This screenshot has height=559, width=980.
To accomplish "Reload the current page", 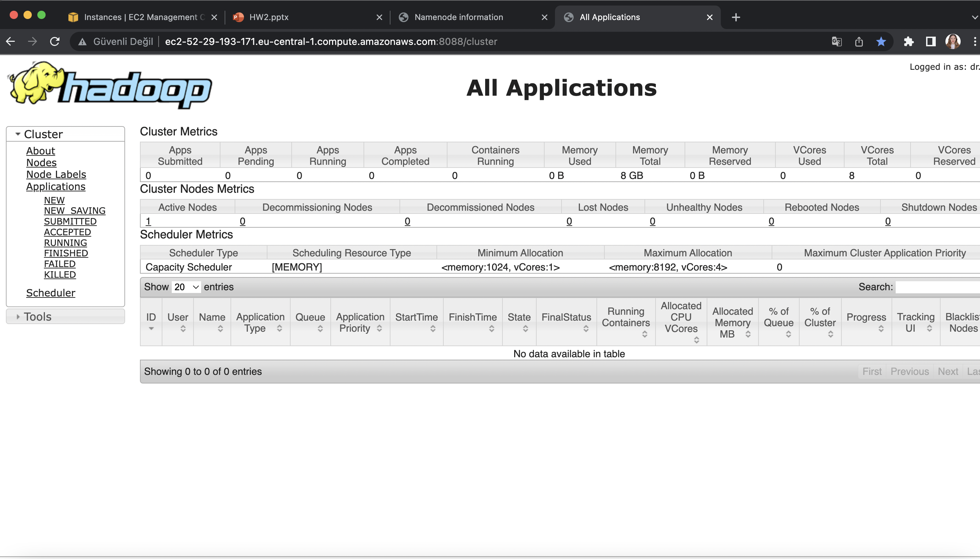I will [x=55, y=41].
